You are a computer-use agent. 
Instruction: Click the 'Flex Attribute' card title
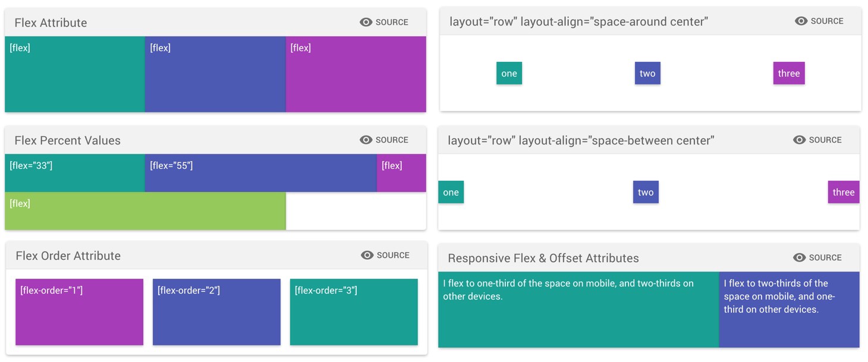[51, 23]
